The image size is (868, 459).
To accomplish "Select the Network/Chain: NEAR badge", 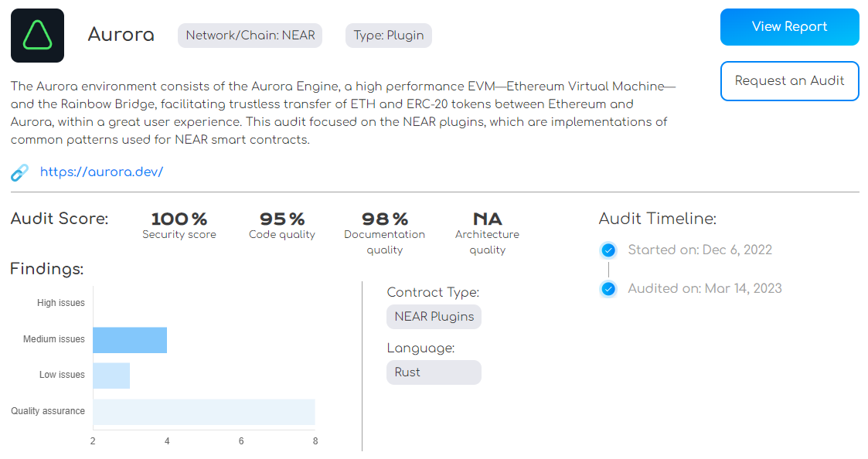I will [250, 35].
